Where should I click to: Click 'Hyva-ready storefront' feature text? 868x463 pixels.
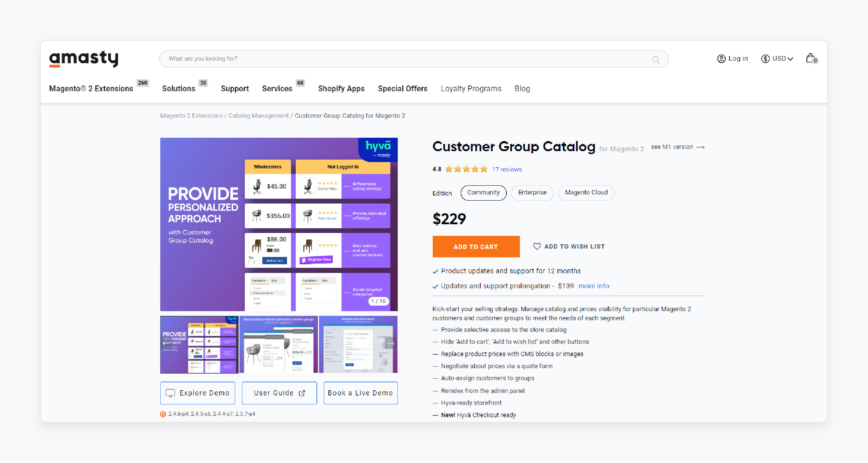pos(471,403)
